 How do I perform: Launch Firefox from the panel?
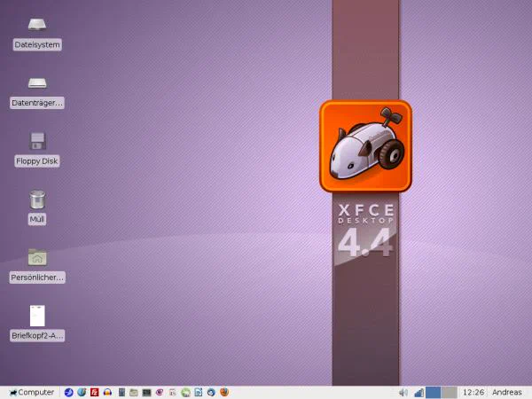(x=224, y=392)
